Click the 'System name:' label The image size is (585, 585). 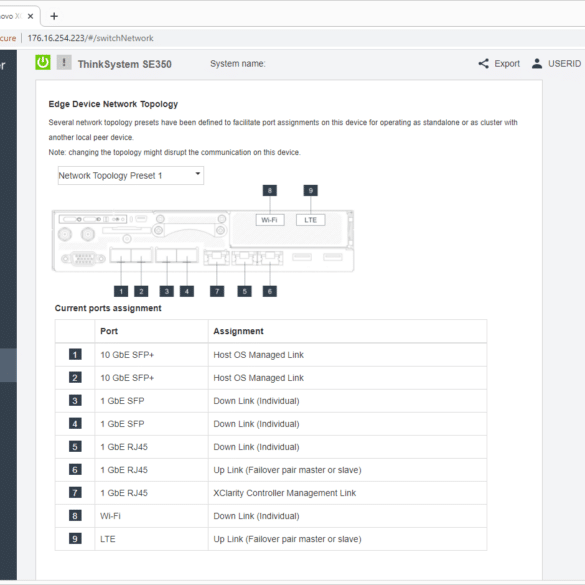[238, 64]
